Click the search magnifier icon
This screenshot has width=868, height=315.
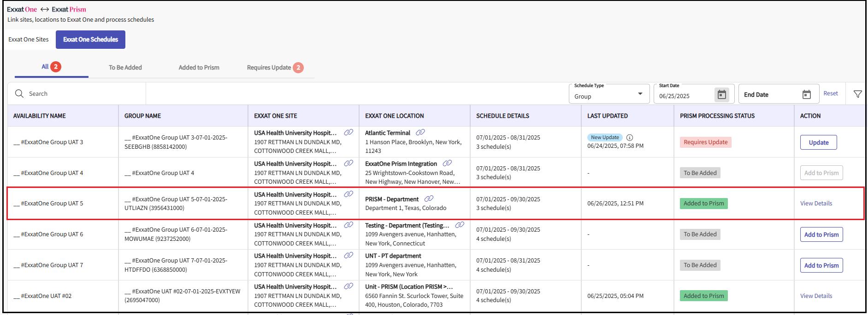pyautogui.click(x=19, y=94)
